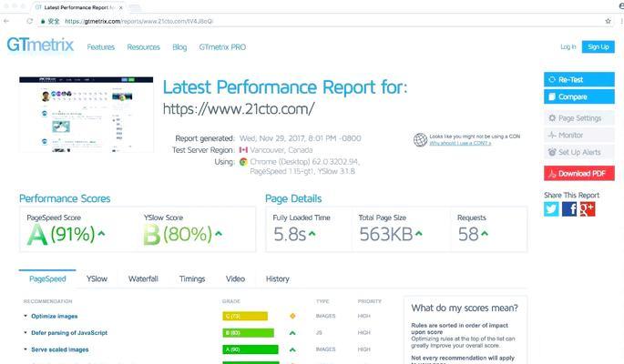Click the B (80%) YSlow score
The height and width of the screenshot is (364, 624).
coord(178,234)
